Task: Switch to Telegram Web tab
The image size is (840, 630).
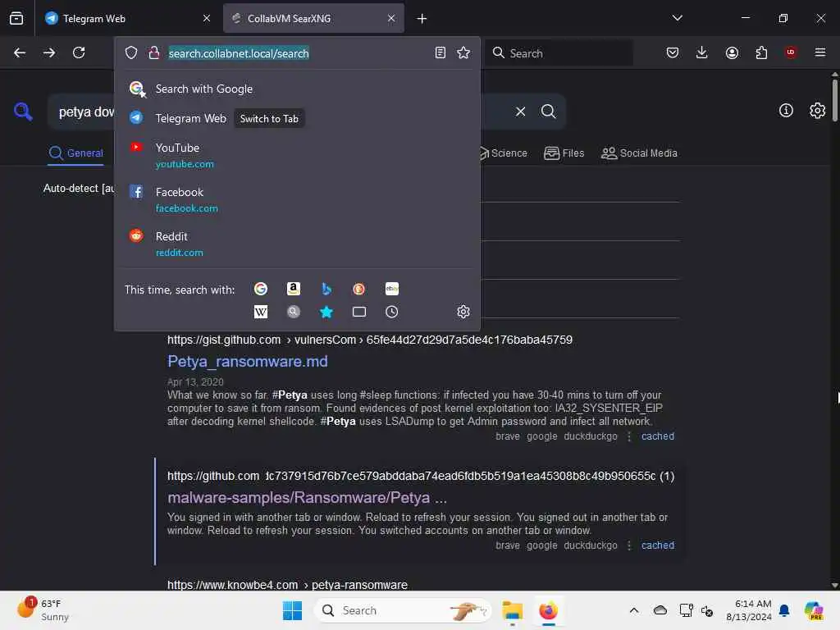Action: coord(129,18)
